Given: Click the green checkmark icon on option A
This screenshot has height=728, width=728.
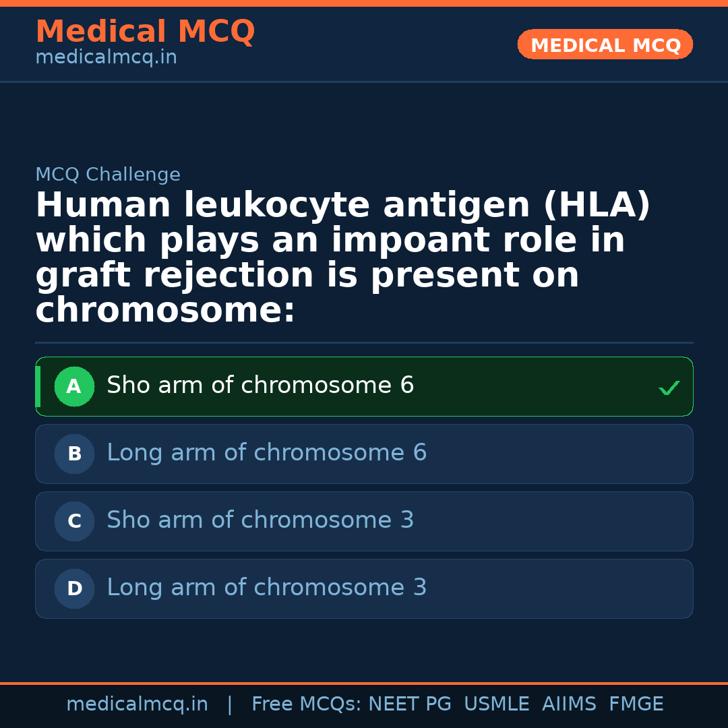Looking at the screenshot, I should pyautogui.click(x=669, y=388).
